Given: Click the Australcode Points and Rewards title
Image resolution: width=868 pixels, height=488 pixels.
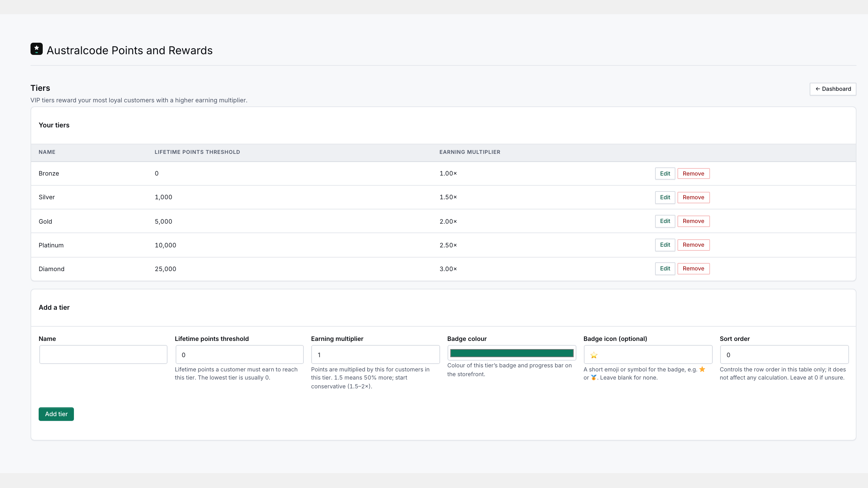Looking at the screenshot, I should (x=130, y=50).
